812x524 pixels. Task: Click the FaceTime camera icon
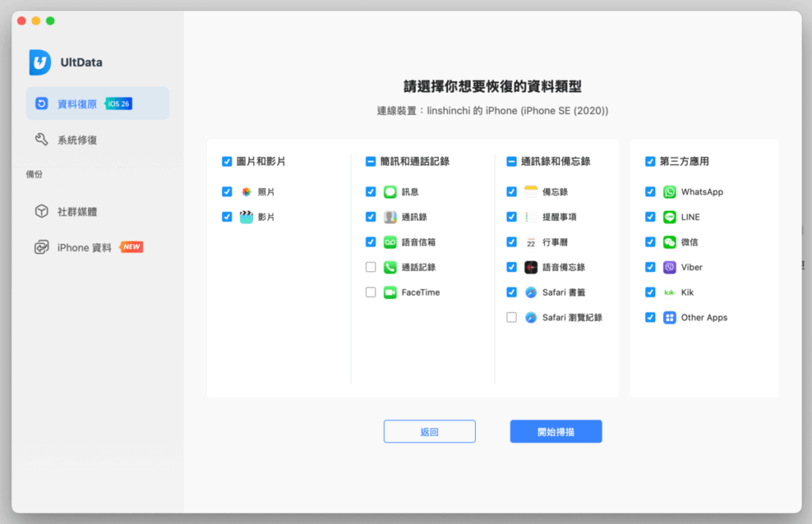[390, 293]
